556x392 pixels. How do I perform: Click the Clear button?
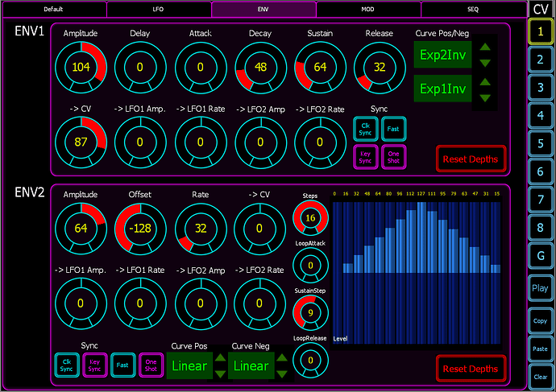(541, 377)
